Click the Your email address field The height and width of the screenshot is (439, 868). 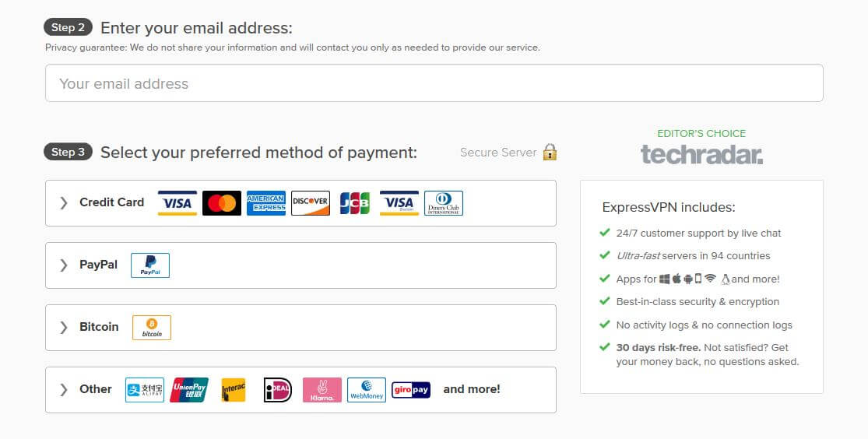[x=434, y=83]
